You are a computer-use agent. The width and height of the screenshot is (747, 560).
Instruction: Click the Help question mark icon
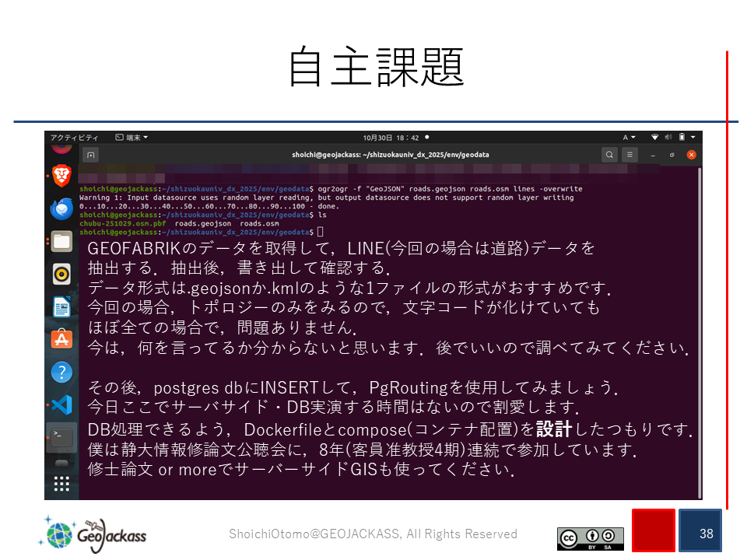pos(61,372)
